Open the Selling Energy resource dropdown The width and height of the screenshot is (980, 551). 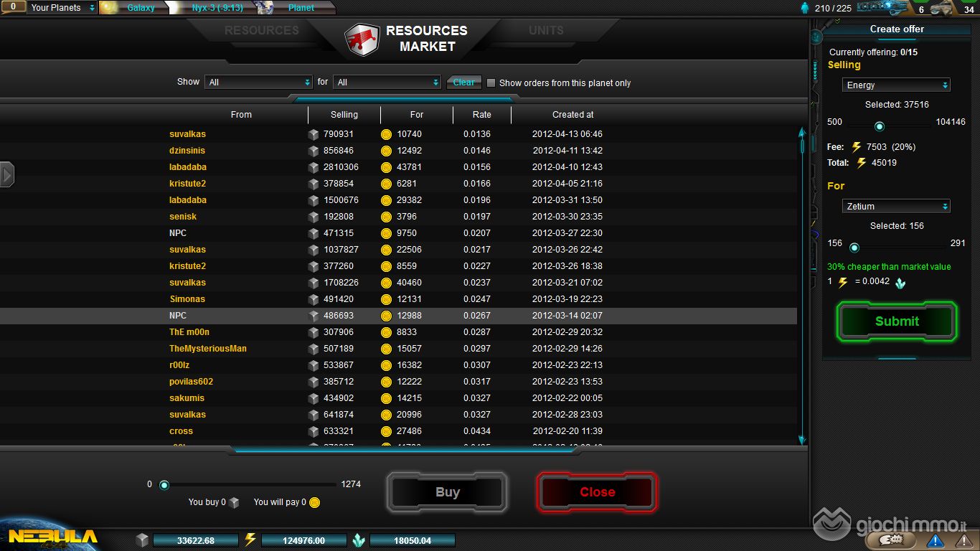pyautogui.click(x=895, y=85)
